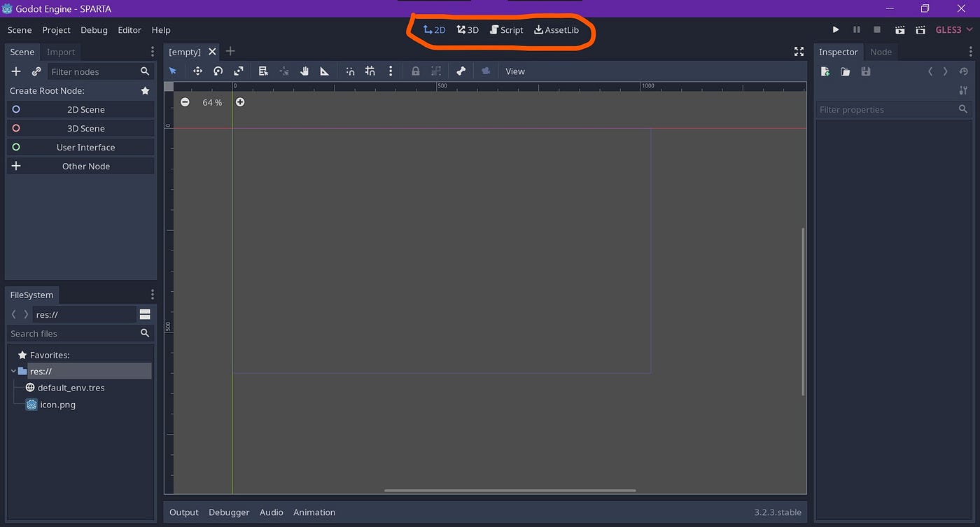Open FileSystem dock options three dots
This screenshot has width=980, height=527.
153,295
